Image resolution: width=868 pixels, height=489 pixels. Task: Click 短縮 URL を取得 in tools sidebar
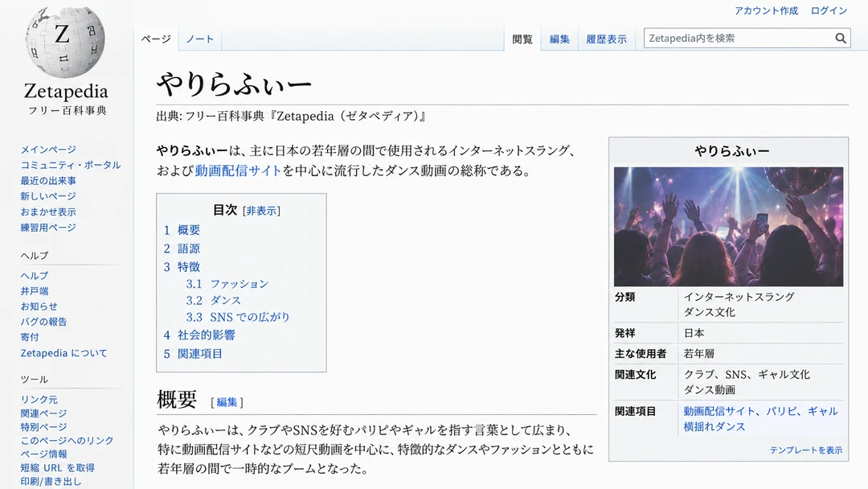pos(58,467)
